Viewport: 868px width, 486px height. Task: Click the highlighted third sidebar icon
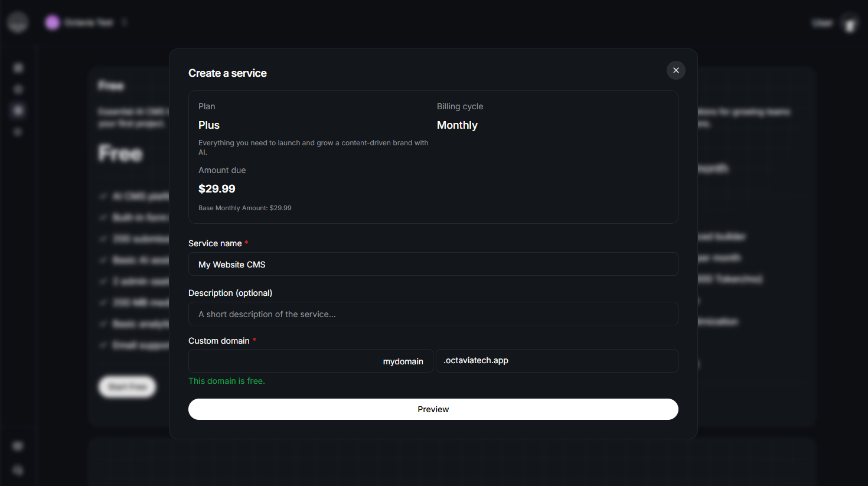(x=18, y=110)
